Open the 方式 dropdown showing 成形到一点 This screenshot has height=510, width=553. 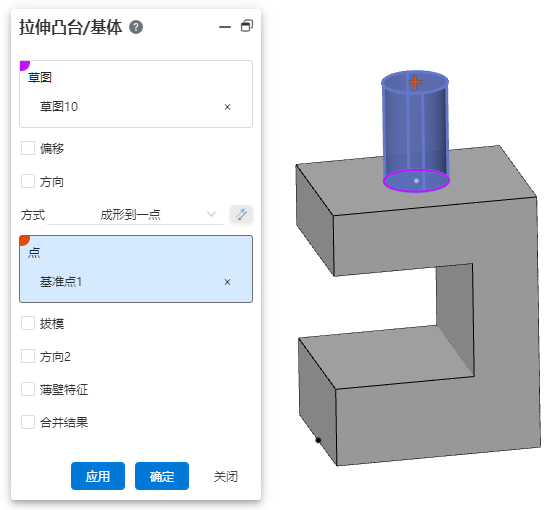(x=135, y=214)
